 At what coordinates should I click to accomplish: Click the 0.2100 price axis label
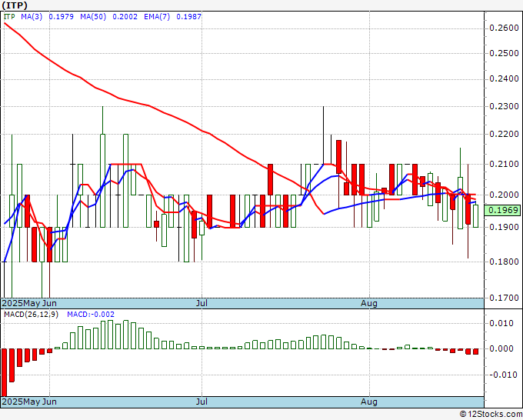[x=504, y=165]
